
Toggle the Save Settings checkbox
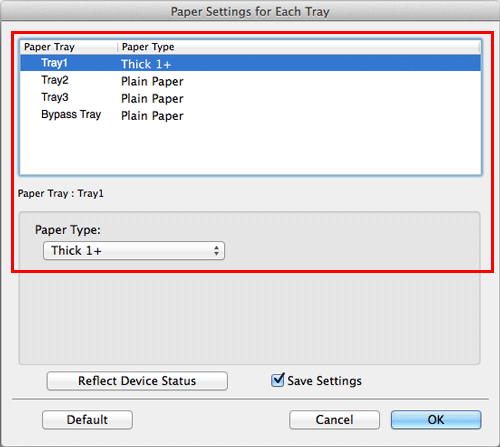point(277,380)
